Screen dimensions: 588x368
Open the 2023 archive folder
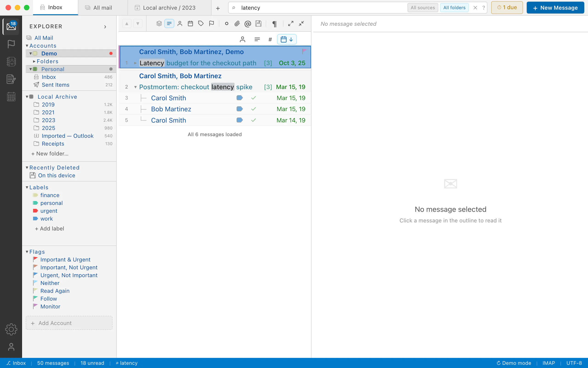click(71, 120)
